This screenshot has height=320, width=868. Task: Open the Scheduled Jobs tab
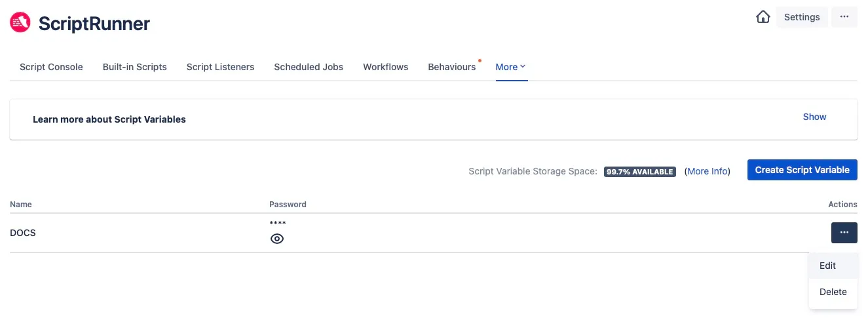point(309,67)
